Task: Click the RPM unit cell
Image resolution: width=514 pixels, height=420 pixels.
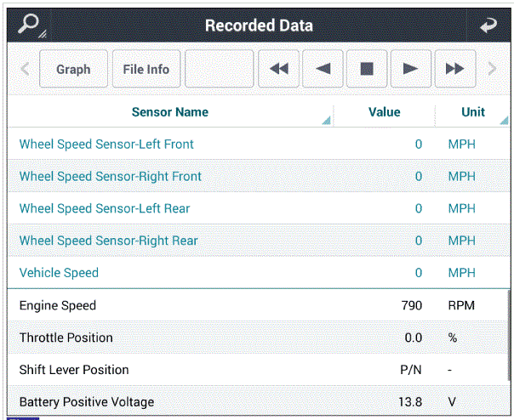Action: pyautogui.click(x=461, y=305)
